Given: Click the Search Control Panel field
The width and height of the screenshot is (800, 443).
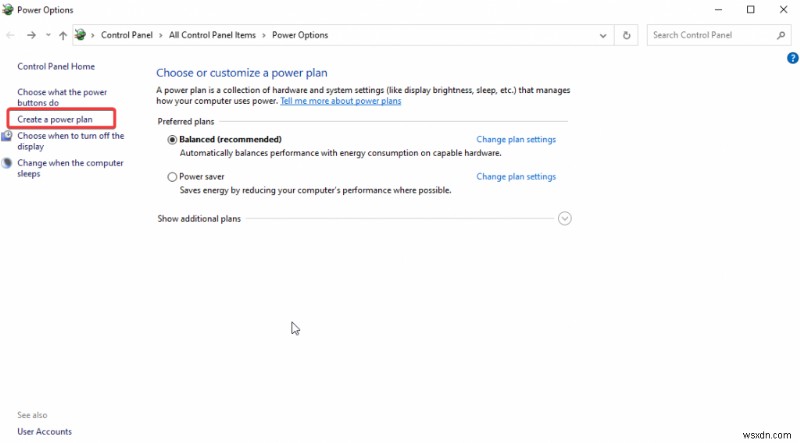Looking at the screenshot, I should (710, 35).
